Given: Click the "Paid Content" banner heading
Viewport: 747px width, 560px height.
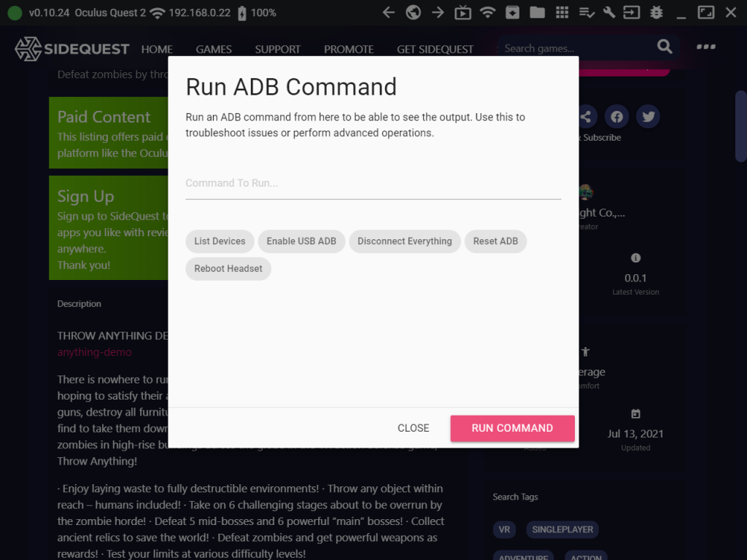Looking at the screenshot, I should coord(104,117).
